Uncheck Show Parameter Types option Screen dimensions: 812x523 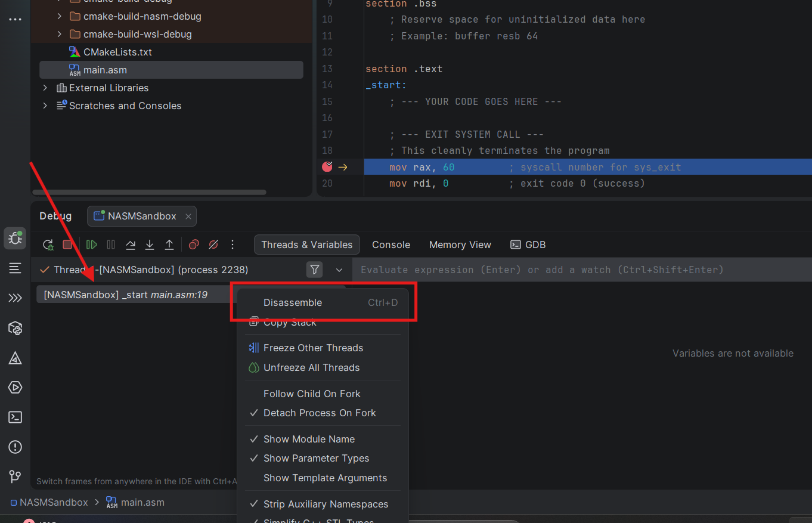tap(323, 458)
